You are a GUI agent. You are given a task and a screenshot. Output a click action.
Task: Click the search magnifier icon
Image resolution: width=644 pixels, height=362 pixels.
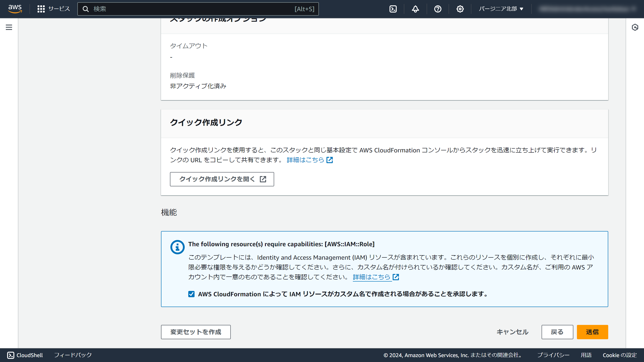(86, 9)
